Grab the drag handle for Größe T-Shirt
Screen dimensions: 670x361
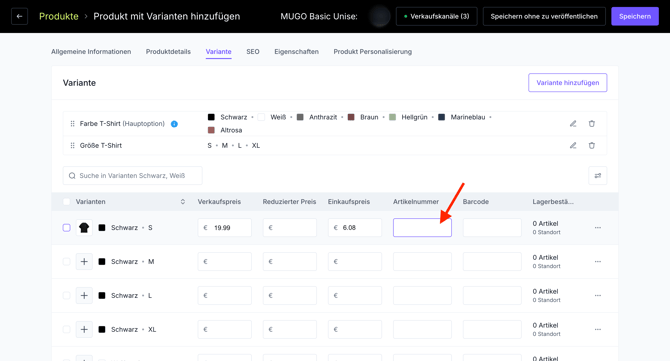(x=72, y=145)
